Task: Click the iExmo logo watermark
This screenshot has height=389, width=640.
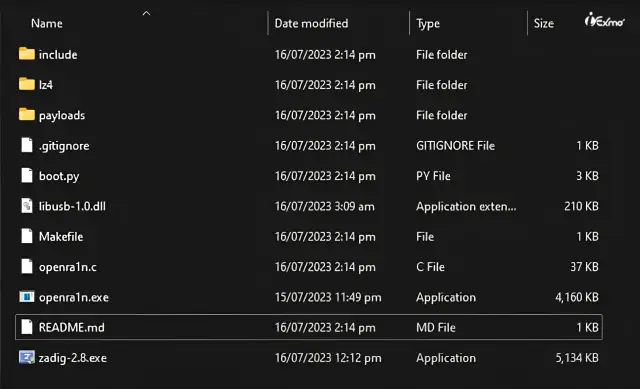Action: pos(604,20)
